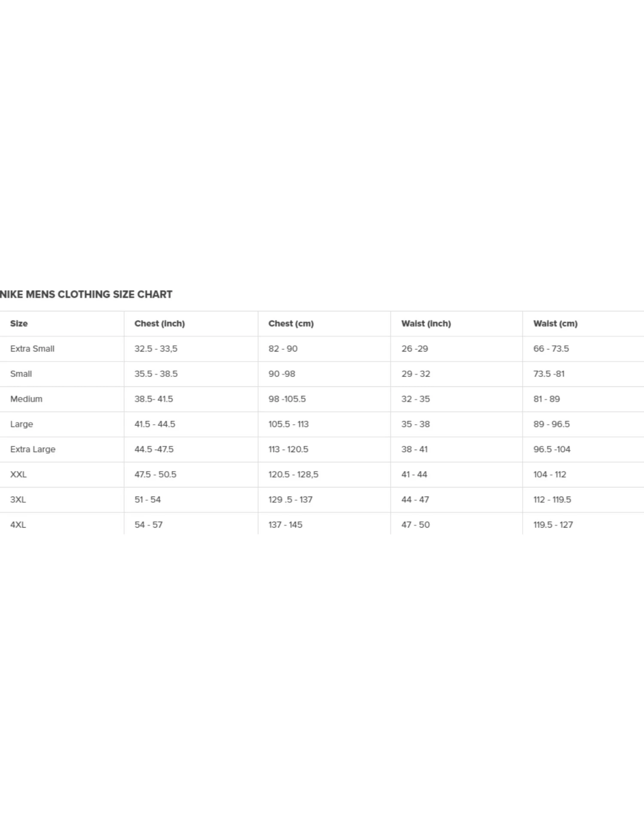Image resolution: width=644 pixels, height=823 pixels.
Task: Select the Medium size row label
Action: tap(26, 399)
